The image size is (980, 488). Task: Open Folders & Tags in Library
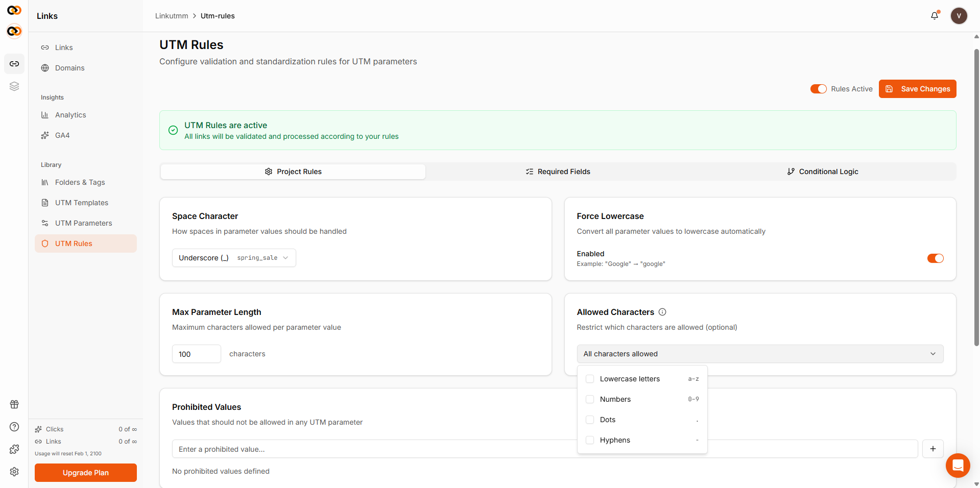click(86, 182)
